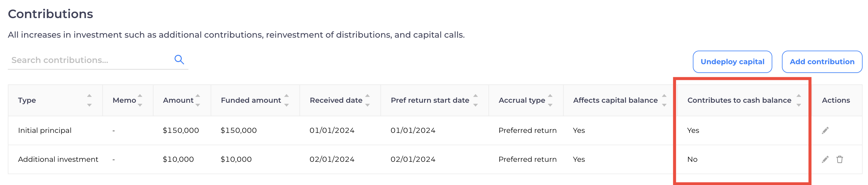Focus the Search contributions field

89,60
